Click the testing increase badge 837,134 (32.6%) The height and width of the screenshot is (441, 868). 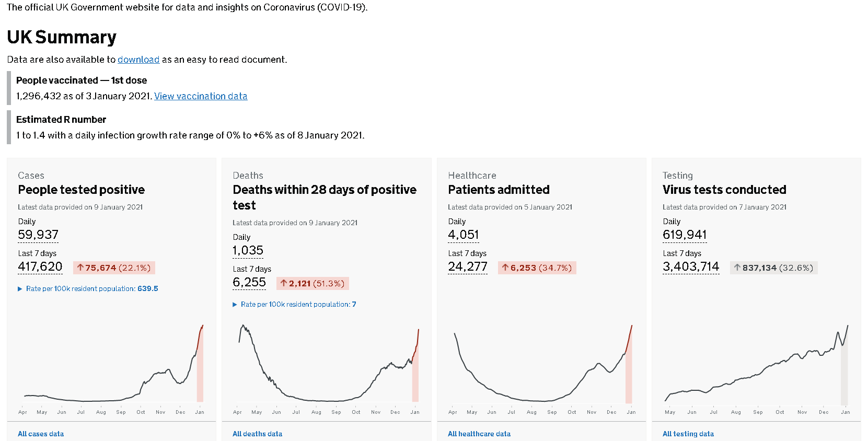point(773,268)
